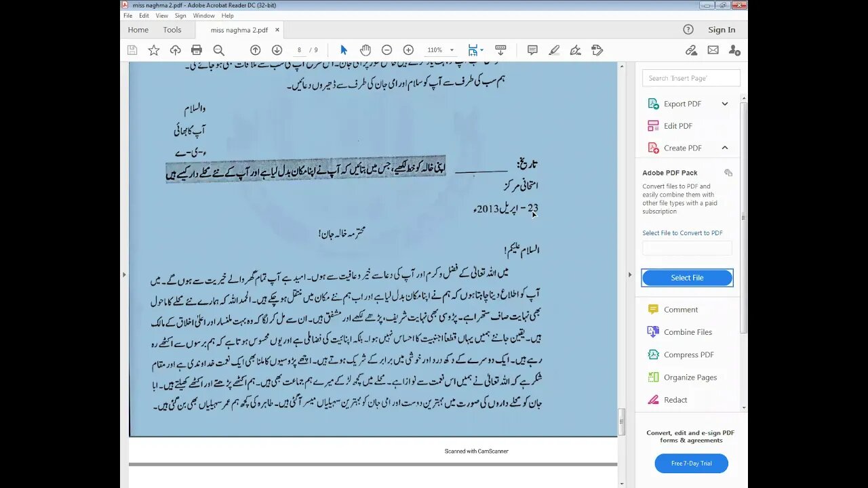Open the fit options dropdown arrow
Image resolution: width=868 pixels, height=488 pixels.
click(482, 50)
